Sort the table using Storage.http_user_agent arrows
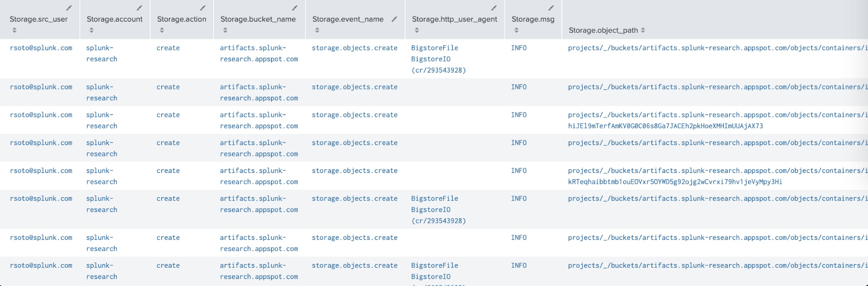 (x=416, y=30)
